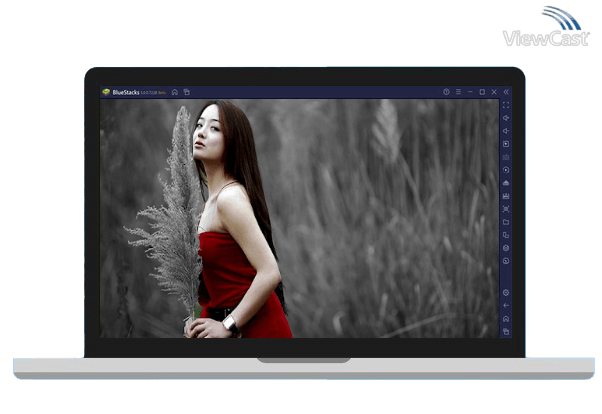Maximize the BlueStacks window
Viewport: 602px width, 414px height.
point(482,92)
